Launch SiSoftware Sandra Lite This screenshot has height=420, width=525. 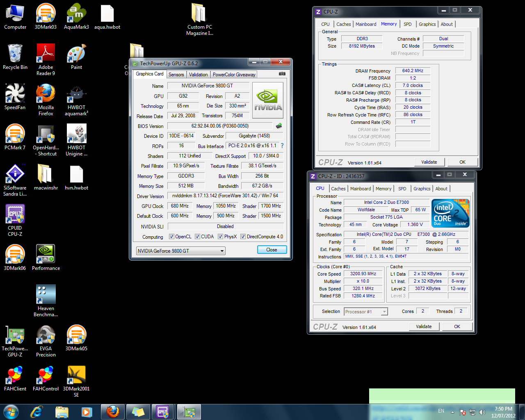click(x=15, y=180)
